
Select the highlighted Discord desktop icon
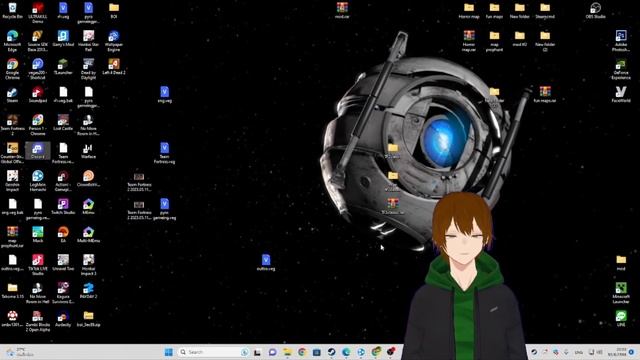[x=38, y=151]
